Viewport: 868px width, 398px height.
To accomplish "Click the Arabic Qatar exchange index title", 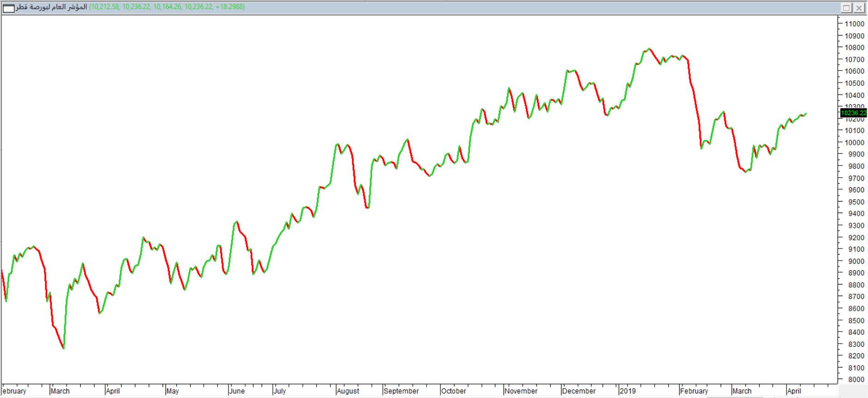I will [51, 7].
